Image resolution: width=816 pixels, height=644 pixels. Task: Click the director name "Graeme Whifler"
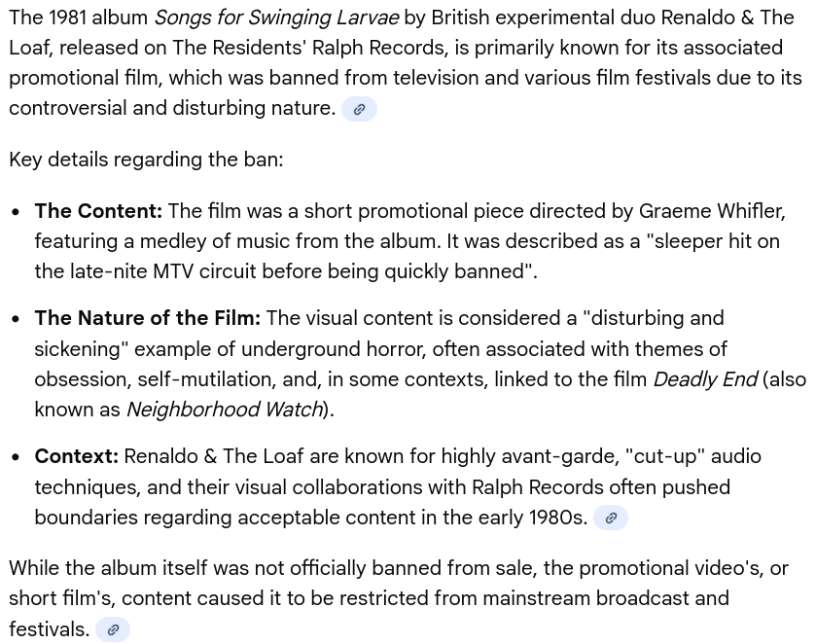[710, 211]
